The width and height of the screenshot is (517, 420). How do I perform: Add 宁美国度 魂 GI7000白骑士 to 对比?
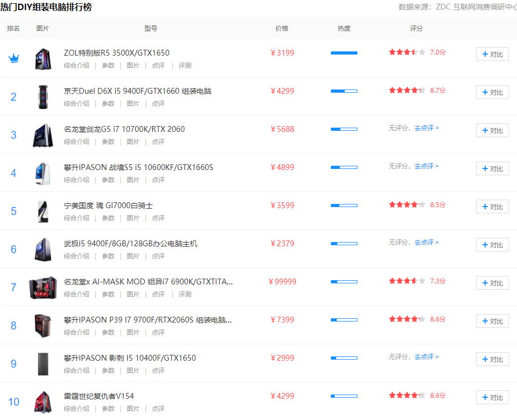(492, 207)
